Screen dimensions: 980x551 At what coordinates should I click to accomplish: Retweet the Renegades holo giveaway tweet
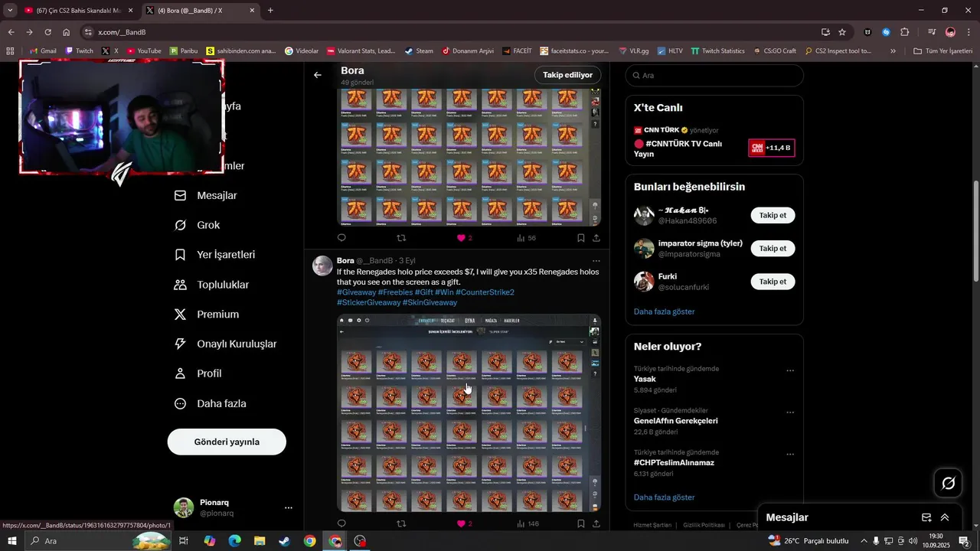[400, 523]
